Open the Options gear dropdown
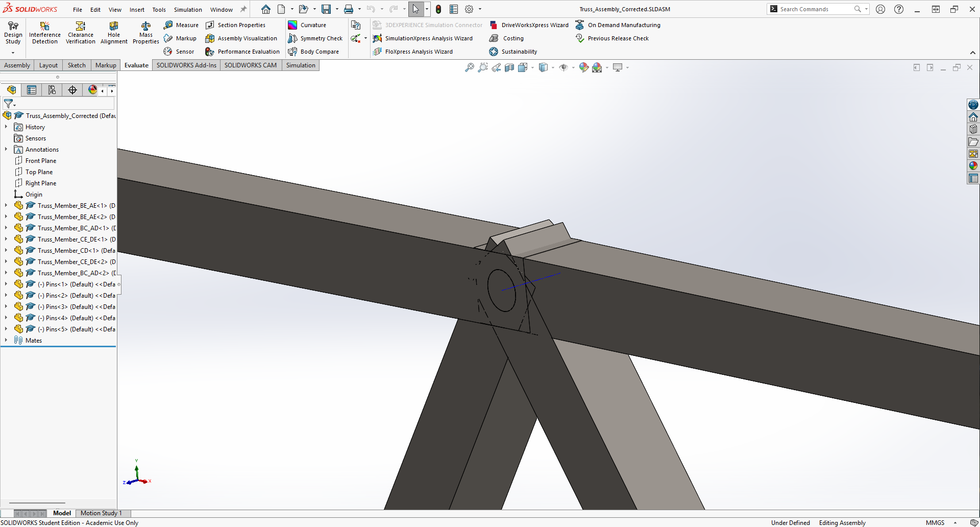 tap(480, 9)
